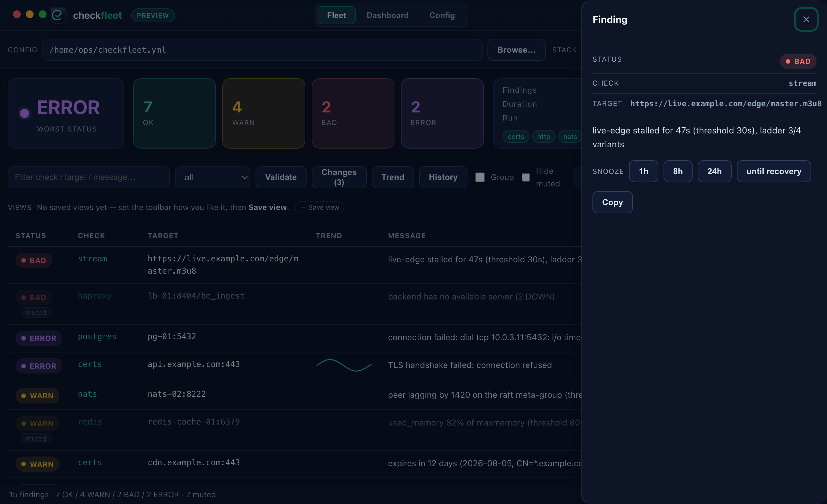Viewport: 827px width, 504px height.
Task: Click the certs tag chip
Action: coord(516,137)
